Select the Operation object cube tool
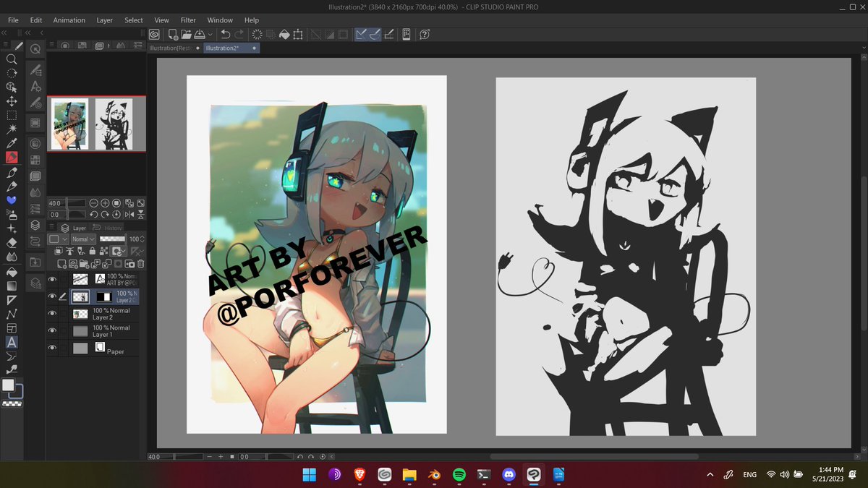This screenshot has height=488, width=868. coord(12,87)
